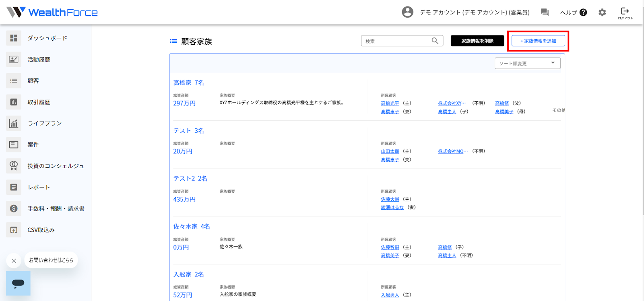Click the 家族情報を削除 button

pyautogui.click(x=477, y=41)
